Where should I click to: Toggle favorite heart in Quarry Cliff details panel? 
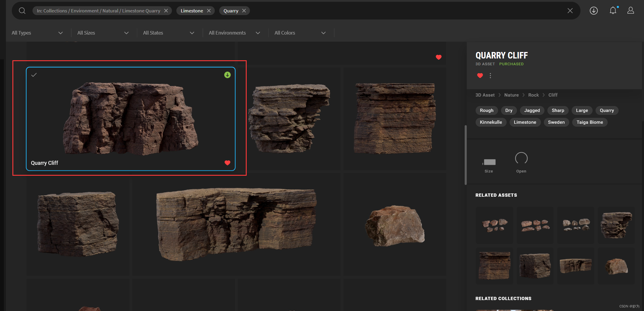point(480,76)
